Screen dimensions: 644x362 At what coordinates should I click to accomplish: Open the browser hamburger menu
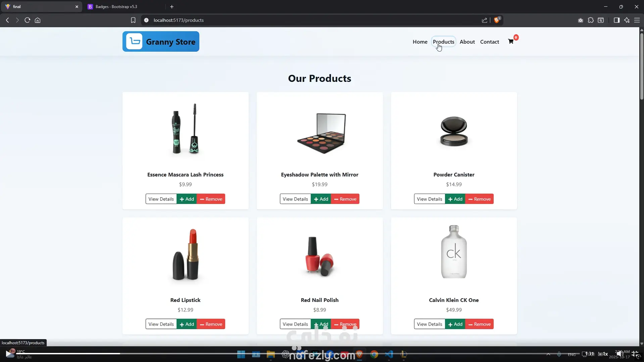637,20
